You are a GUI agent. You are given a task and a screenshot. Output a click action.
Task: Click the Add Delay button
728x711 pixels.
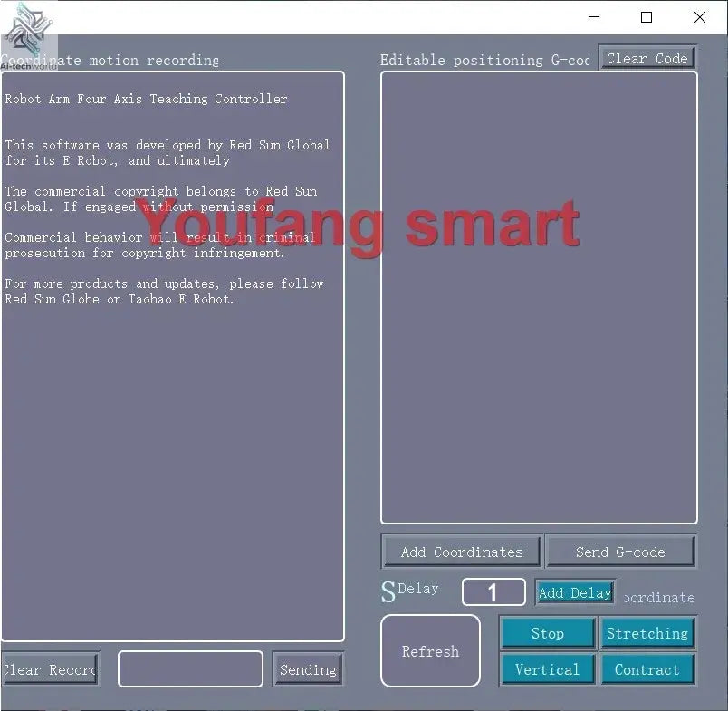pyautogui.click(x=575, y=592)
